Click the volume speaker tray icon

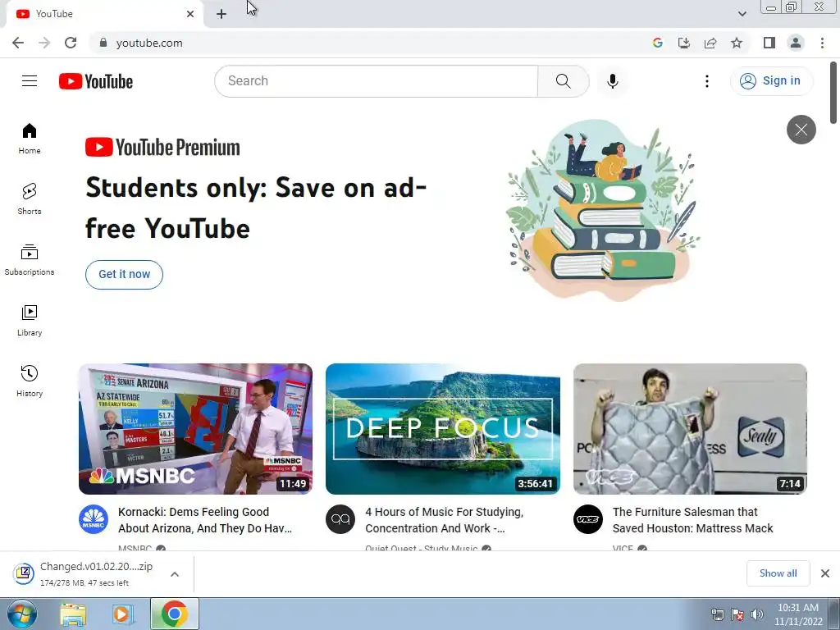pos(756,614)
